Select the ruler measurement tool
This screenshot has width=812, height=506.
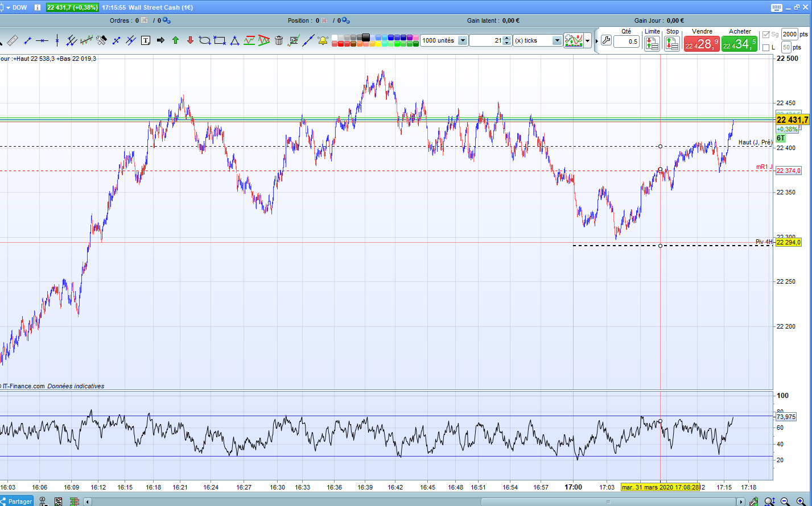point(13,40)
